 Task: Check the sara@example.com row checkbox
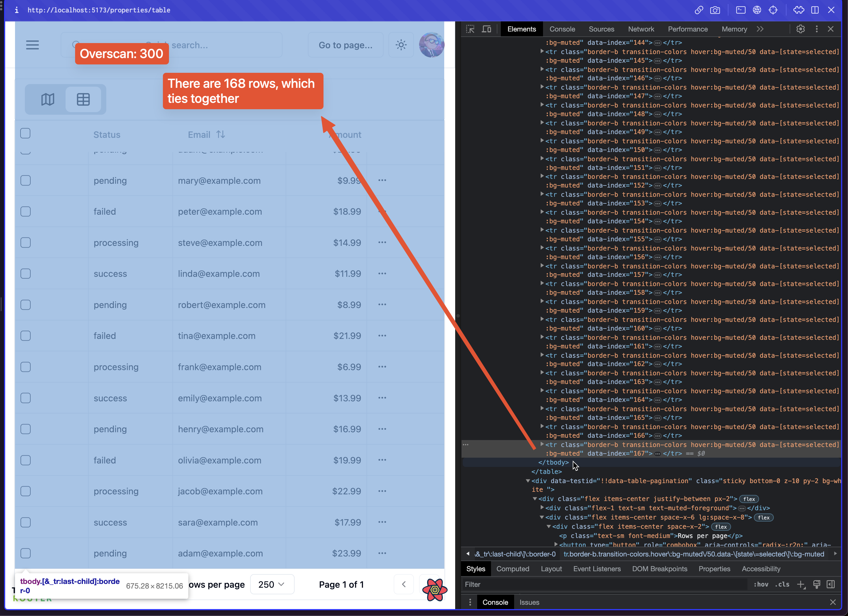point(25,522)
